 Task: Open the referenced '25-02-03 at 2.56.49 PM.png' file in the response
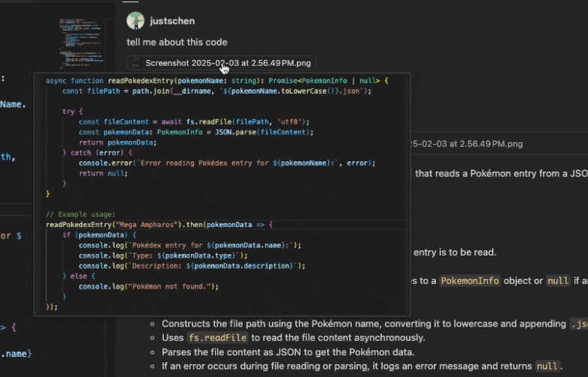click(x=467, y=144)
